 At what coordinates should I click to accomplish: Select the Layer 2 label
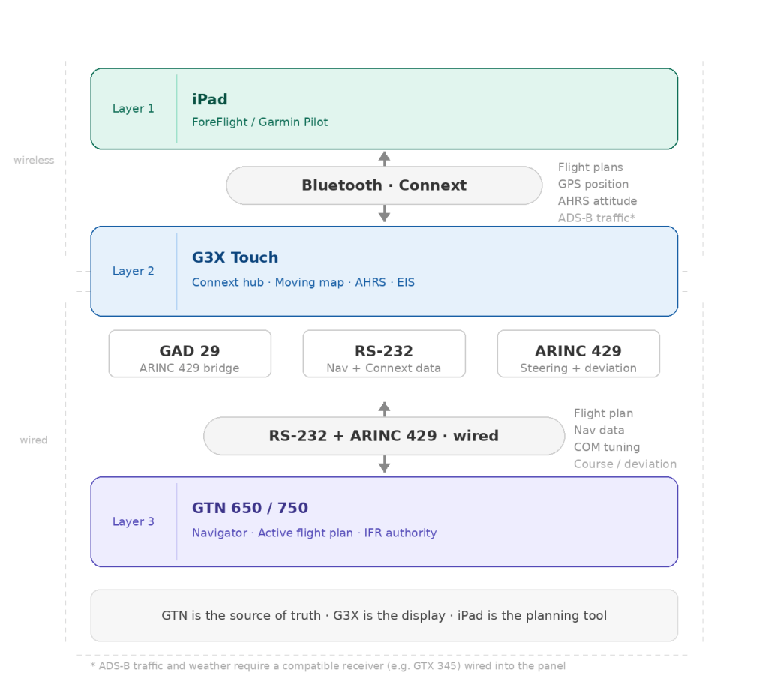click(x=133, y=271)
